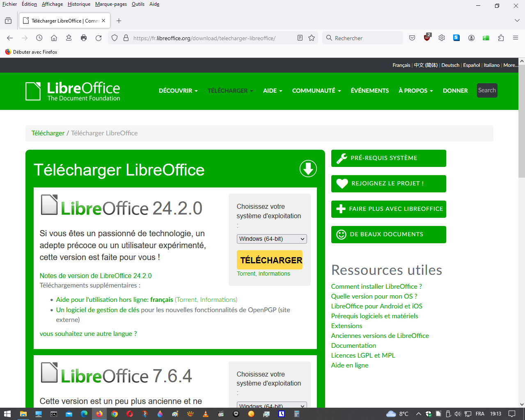The height and width of the screenshot is (420, 525).
Task: Click vous souhaitez une autre langue ? link
Action: click(88, 333)
